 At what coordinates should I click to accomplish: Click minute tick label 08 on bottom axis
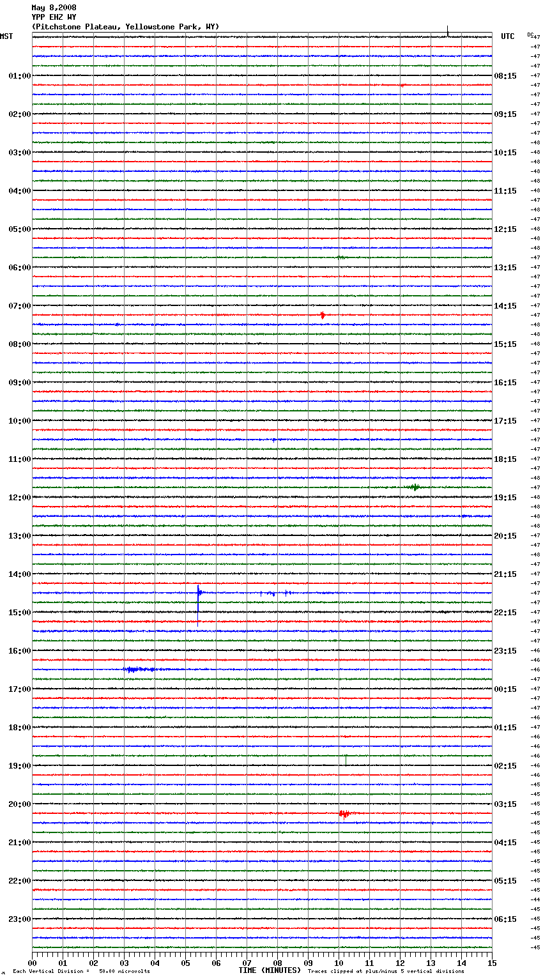(277, 963)
